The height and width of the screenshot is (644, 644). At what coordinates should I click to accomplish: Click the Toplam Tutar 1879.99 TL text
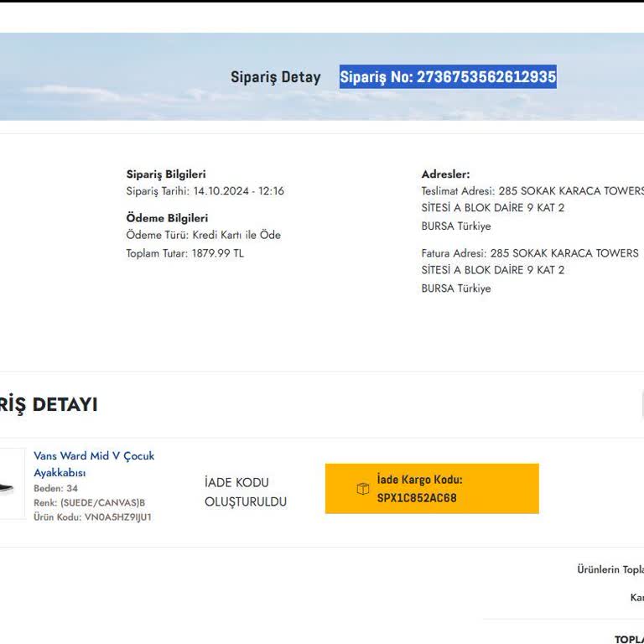(184, 253)
